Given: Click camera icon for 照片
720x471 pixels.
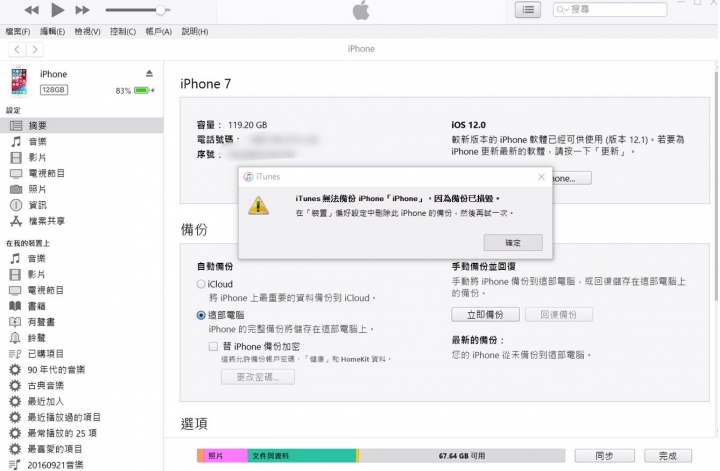Looking at the screenshot, I should [16, 189].
